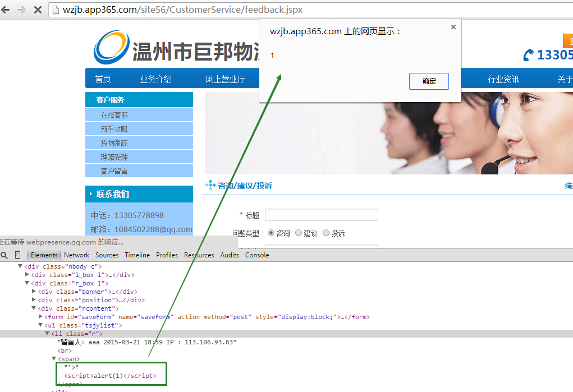Open the 首页 navigation item

[103, 79]
